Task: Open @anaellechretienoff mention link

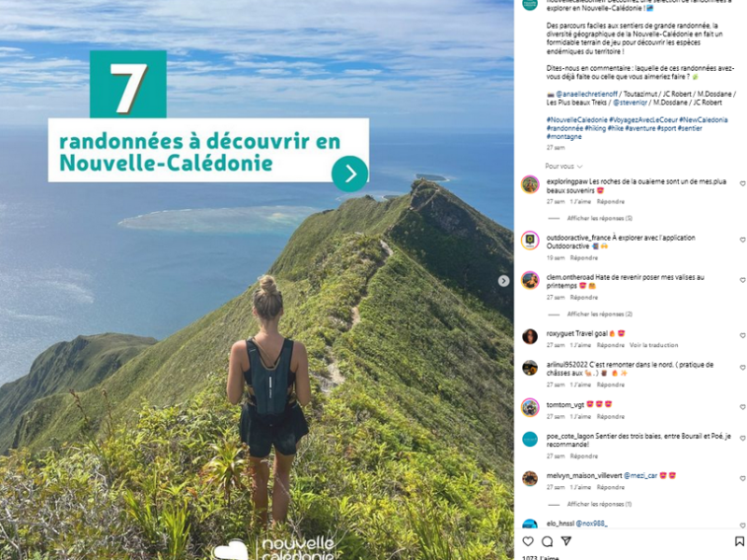Action: point(586,94)
